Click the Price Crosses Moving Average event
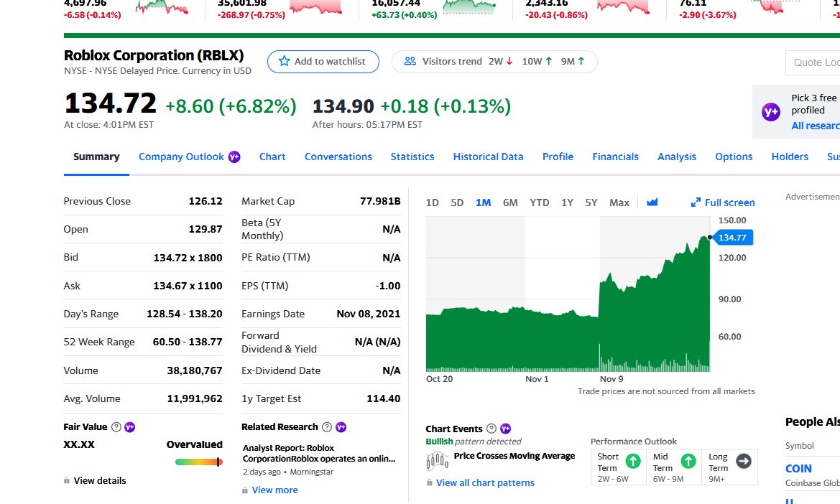This screenshot has width=840, height=504. click(x=514, y=456)
